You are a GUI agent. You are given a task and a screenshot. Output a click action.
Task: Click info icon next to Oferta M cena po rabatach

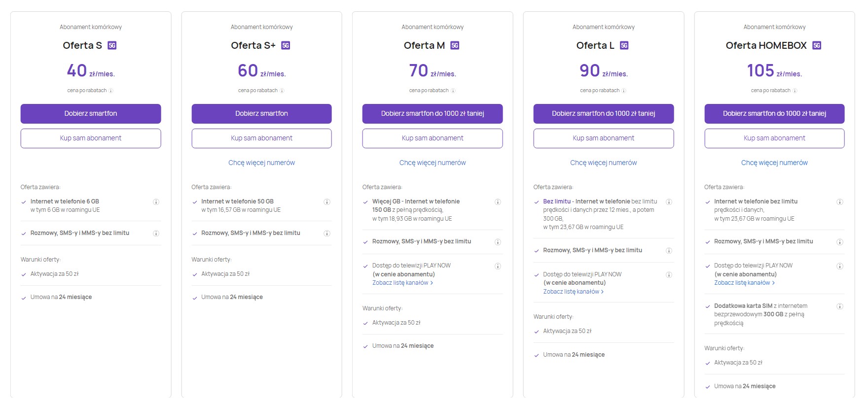[x=453, y=91]
